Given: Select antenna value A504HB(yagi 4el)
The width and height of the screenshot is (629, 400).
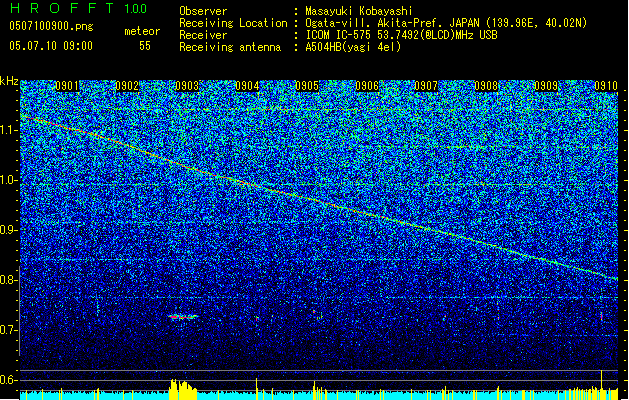Looking at the screenshot, I should pos(353,47).
